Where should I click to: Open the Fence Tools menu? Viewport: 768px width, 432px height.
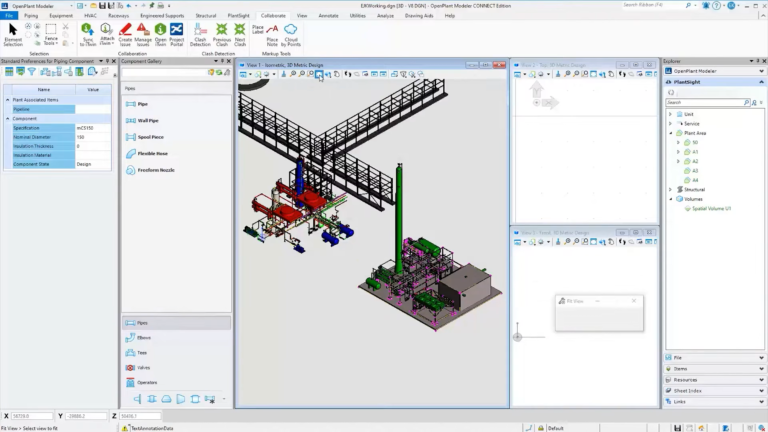point(50,34)
